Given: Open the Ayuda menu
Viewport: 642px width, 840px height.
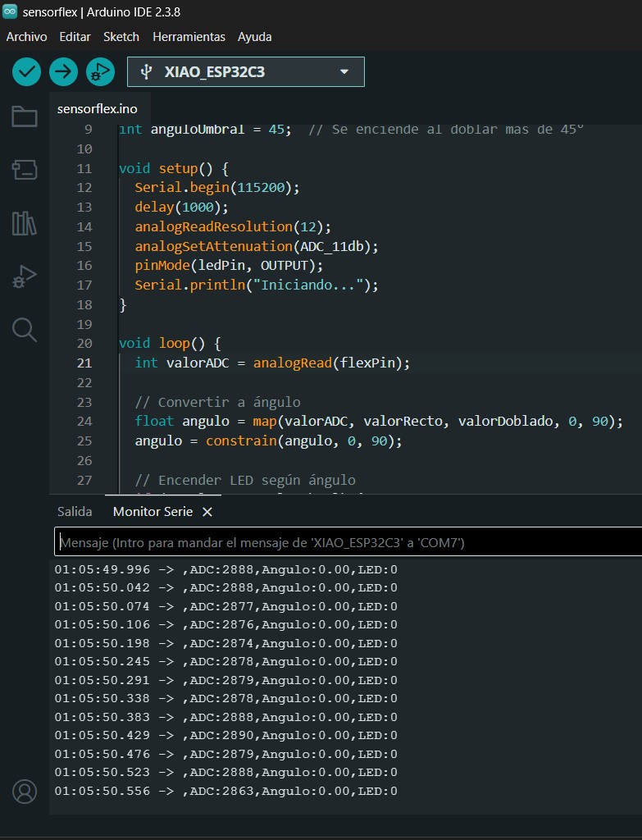Looking at the screenshot, I should pos(254,37).
